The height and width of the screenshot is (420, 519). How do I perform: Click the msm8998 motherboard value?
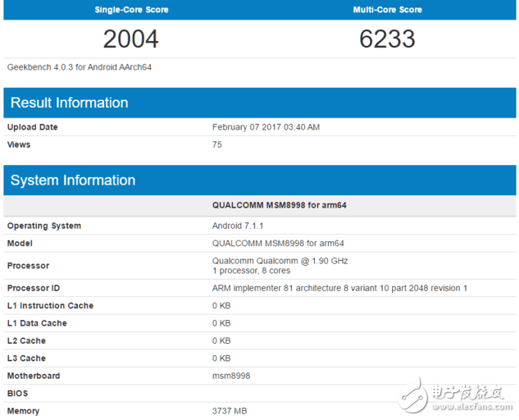[231, 376]
